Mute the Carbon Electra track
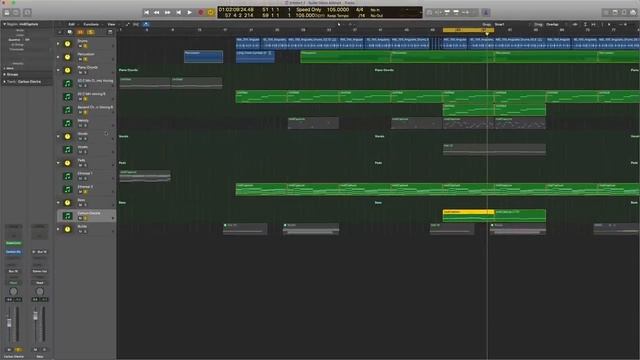Image resolution: width=640 pixels, height=360 pixels. pyautogui.click(x=80, y=218)
